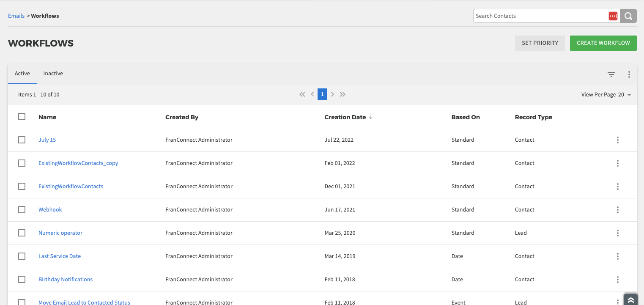Open the filter icon in the tab bar
This screenshot has width=644, height=305.
coord(611,74)
